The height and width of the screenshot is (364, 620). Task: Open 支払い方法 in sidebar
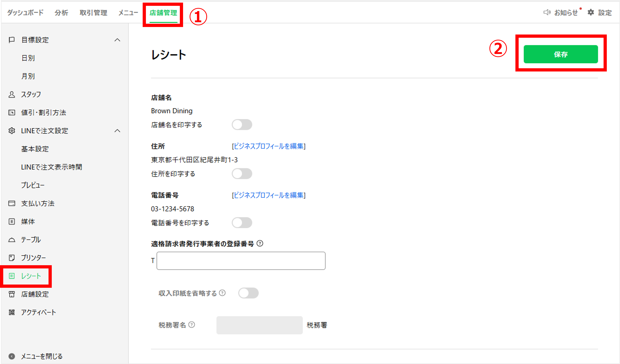[x=38, y=203]
